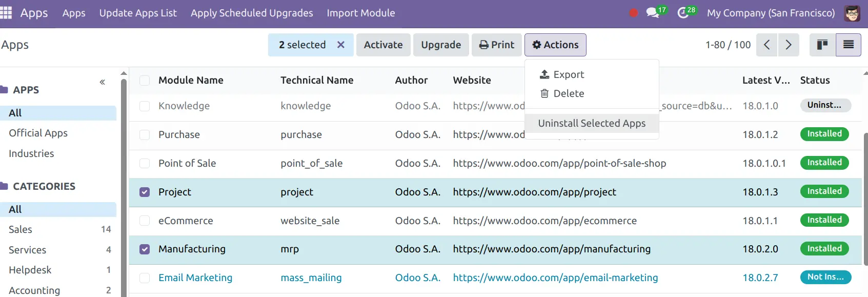Go to the next page arrow
The width and height of the screenshot is (868, 297).
click(789, 45)
